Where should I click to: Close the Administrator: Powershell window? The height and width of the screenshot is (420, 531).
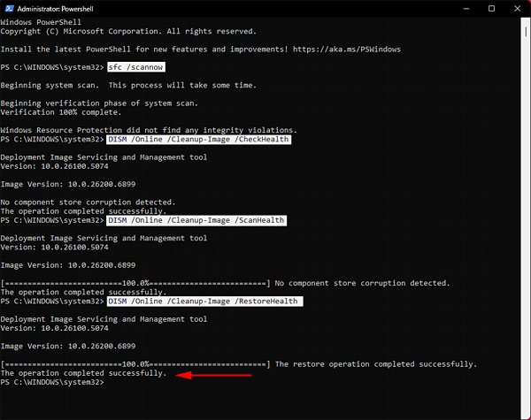[518, 9]
